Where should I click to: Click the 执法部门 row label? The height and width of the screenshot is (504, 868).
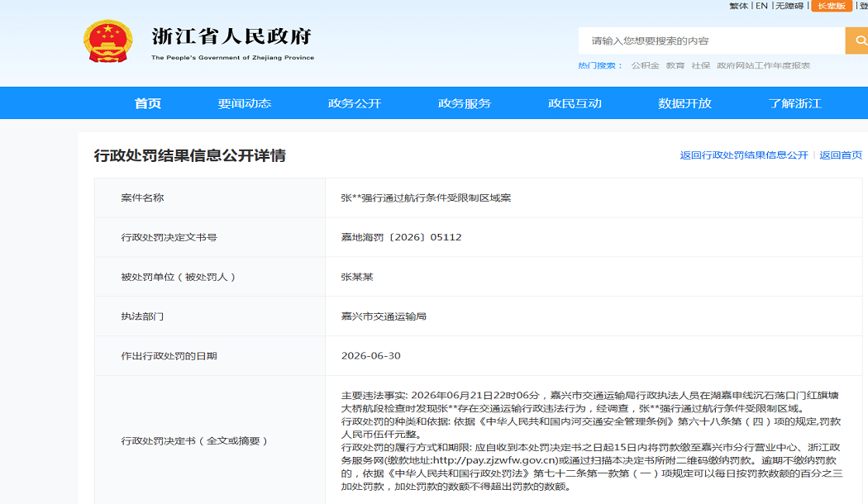142,316
